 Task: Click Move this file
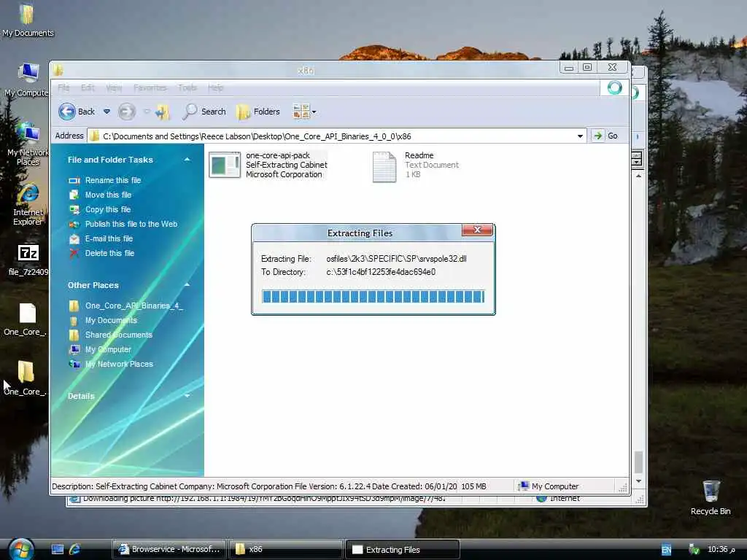108,195
